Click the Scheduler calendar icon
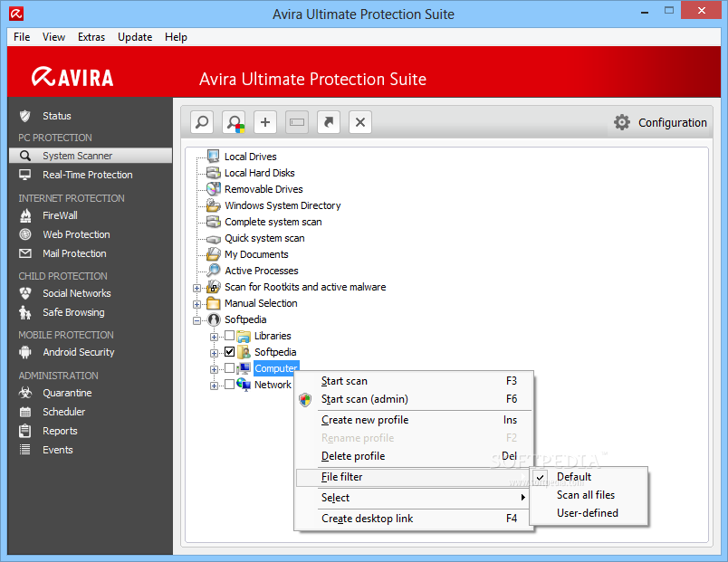Screen dimensions: 728x562 point(25,412)
